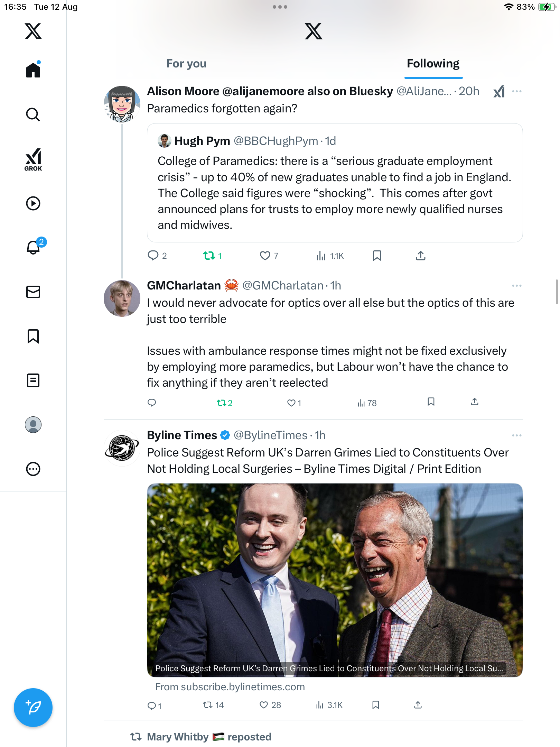
Task: Like the Alison Moore post
Action: click(265, 256)
